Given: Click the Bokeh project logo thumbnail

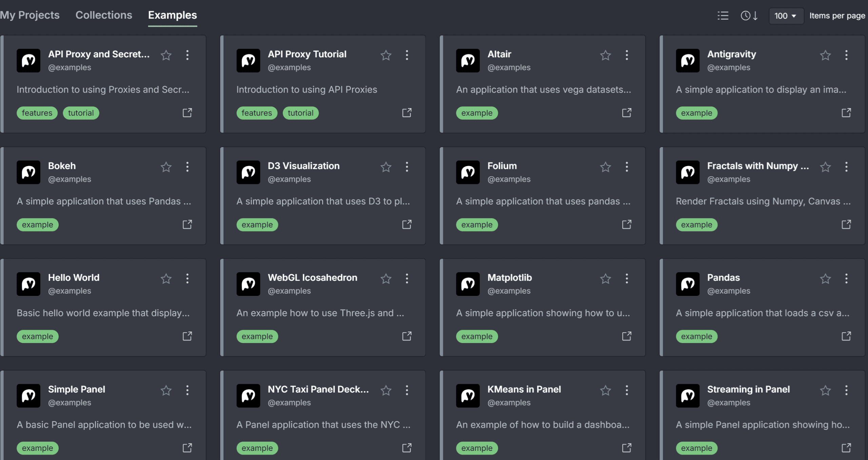Looking at the screenshot, I should coord(28,172).
